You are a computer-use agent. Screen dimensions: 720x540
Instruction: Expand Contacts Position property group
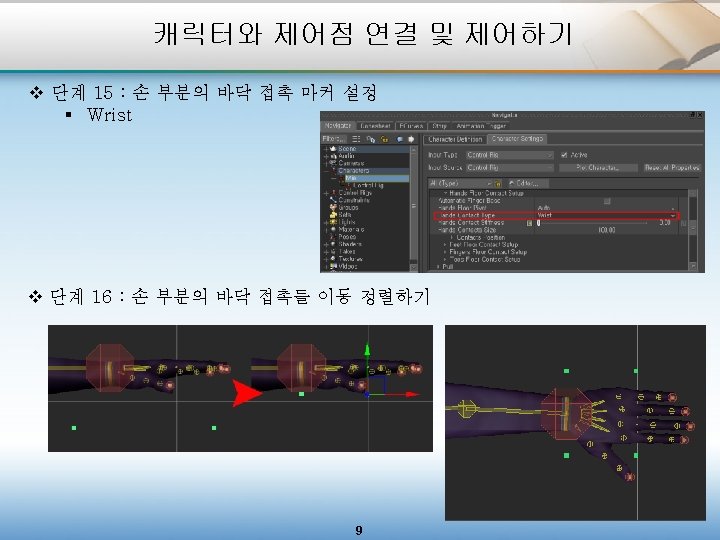pos(452,237)
